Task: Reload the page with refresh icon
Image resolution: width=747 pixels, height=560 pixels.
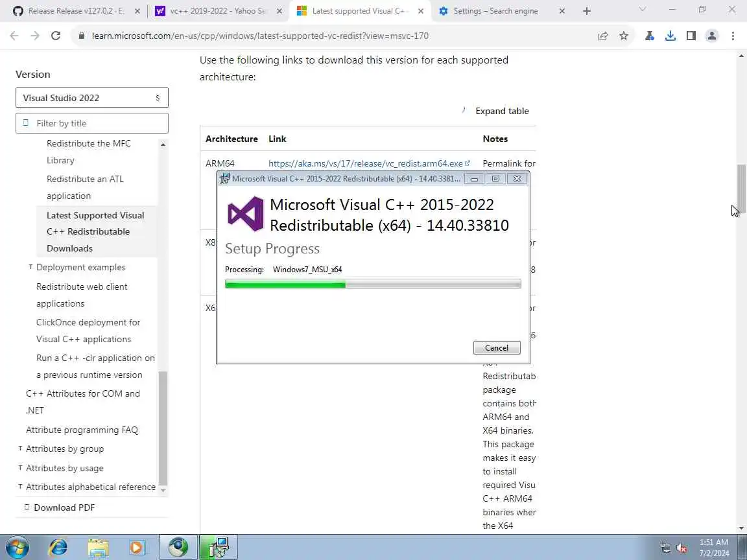Action: tap(56, 36)
